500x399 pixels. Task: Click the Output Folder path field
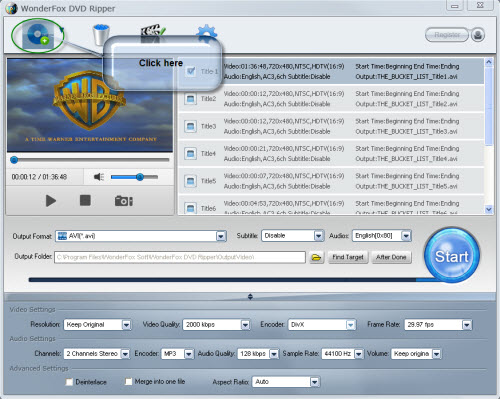tap(180, 257)
